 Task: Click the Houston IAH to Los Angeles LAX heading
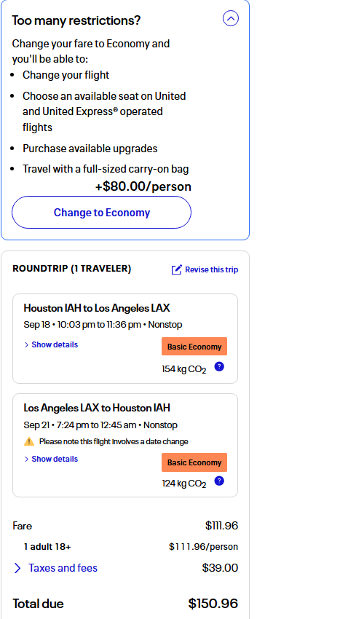coord(97,308)
